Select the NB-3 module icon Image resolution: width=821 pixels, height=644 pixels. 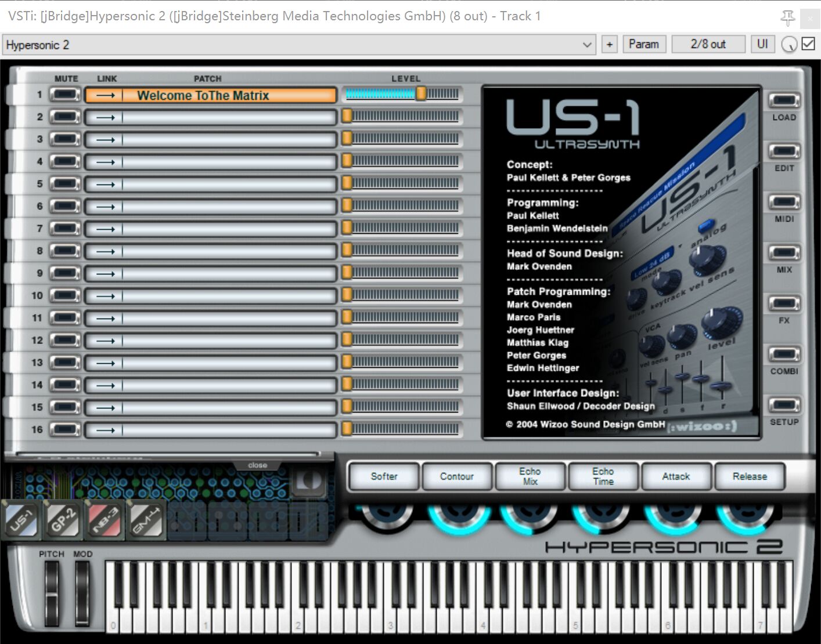click(105, 519)
